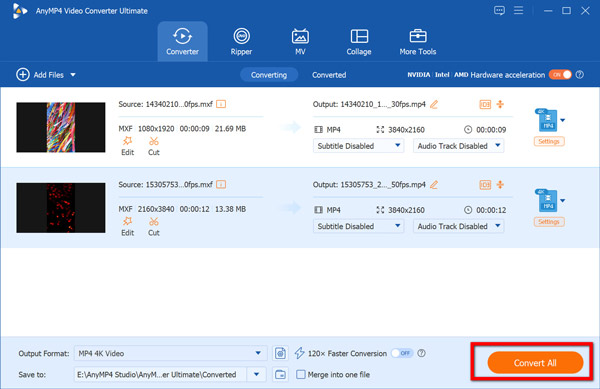The width and height of the screenshot is (600, 389).
Task: Open custom profile settings icon
Action: pos(280,353)
